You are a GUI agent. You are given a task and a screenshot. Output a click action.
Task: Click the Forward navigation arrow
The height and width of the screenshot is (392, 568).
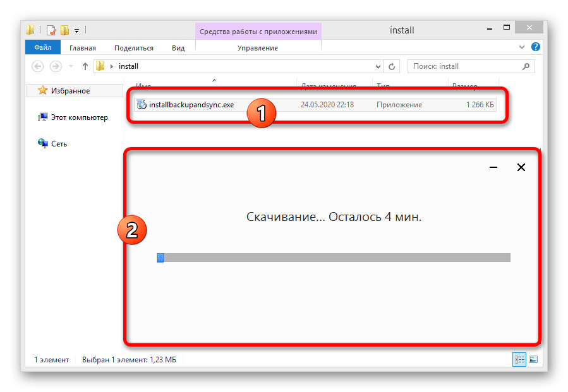click(x=55, y=66)
